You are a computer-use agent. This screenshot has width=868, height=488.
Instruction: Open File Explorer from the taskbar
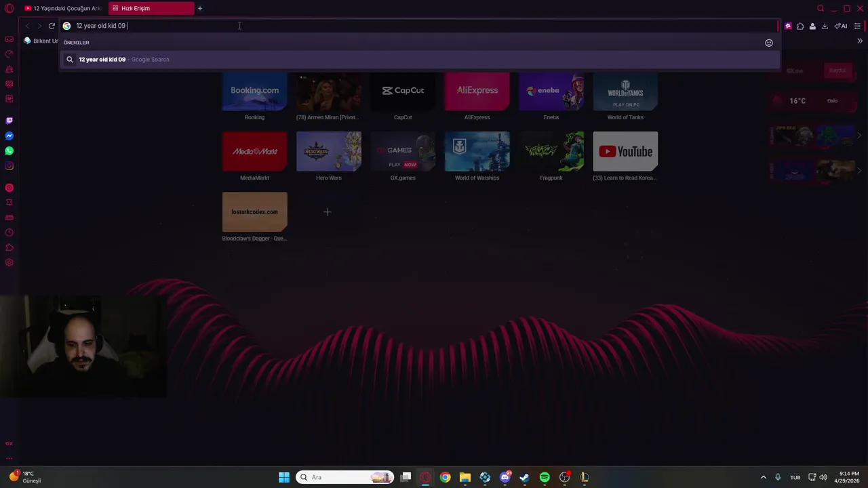[465, 477]
